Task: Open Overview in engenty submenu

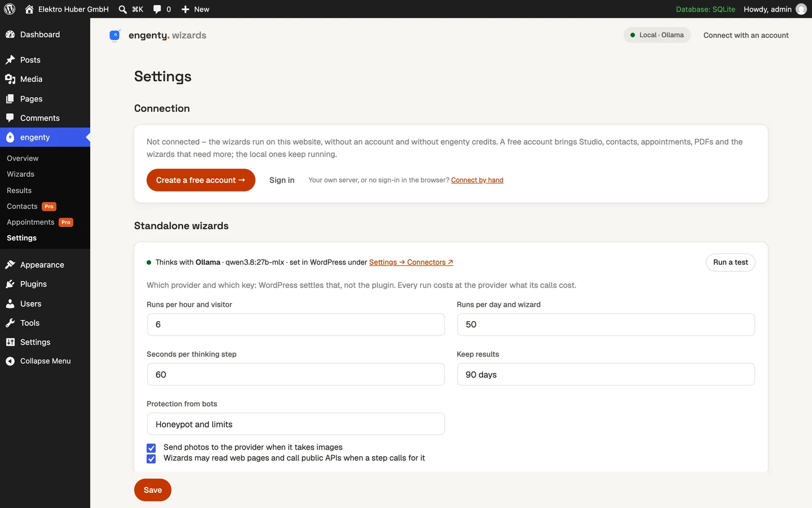Action: click(23, 158)
